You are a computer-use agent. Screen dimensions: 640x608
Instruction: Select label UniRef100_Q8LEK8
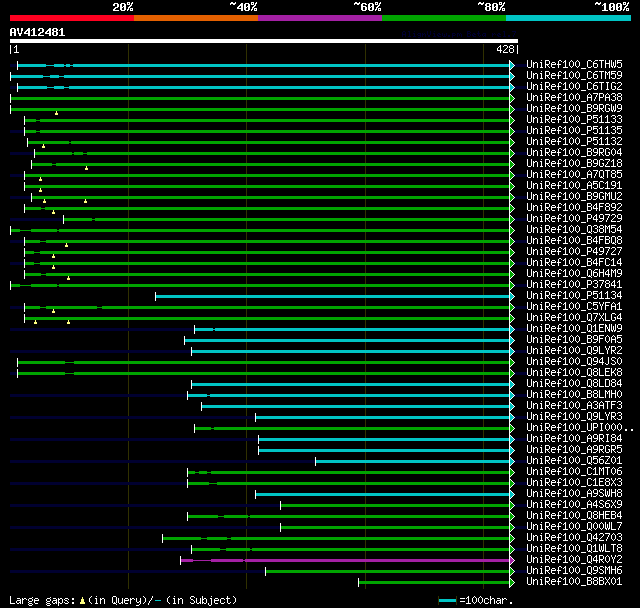click(574, 373)
